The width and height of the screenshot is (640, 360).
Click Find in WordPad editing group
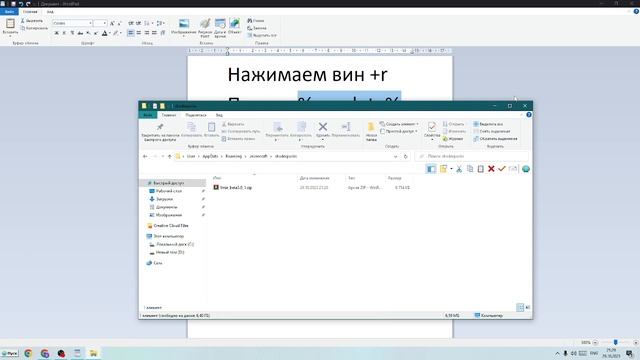(x=256, y=20)
